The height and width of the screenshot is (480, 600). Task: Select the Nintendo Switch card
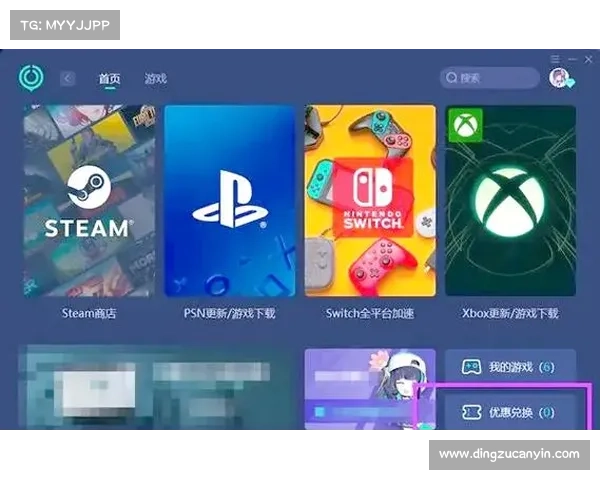370,201
